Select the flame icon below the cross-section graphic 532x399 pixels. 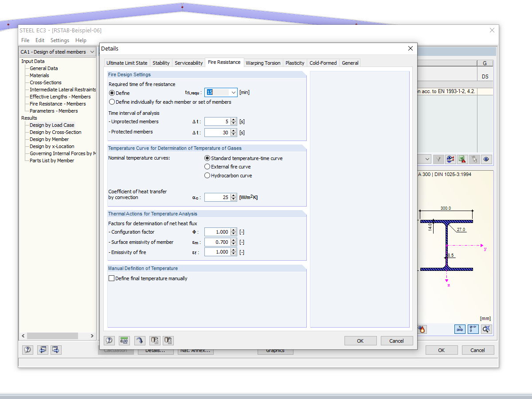coord(422,329)
